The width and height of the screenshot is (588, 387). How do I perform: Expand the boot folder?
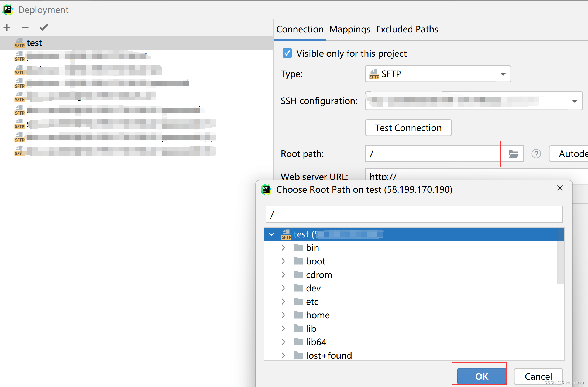tap(283, 261)
